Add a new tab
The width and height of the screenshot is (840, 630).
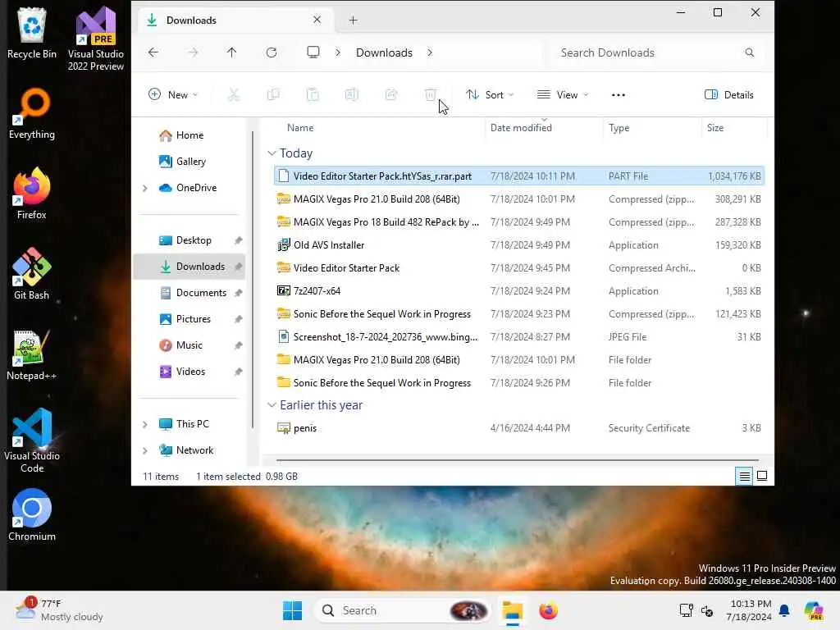[x=353, y=21]
